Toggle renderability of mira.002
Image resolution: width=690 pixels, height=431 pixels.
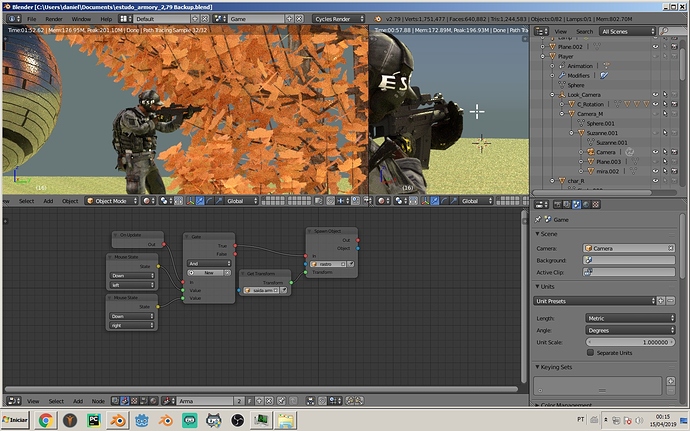tap(674, 171)
